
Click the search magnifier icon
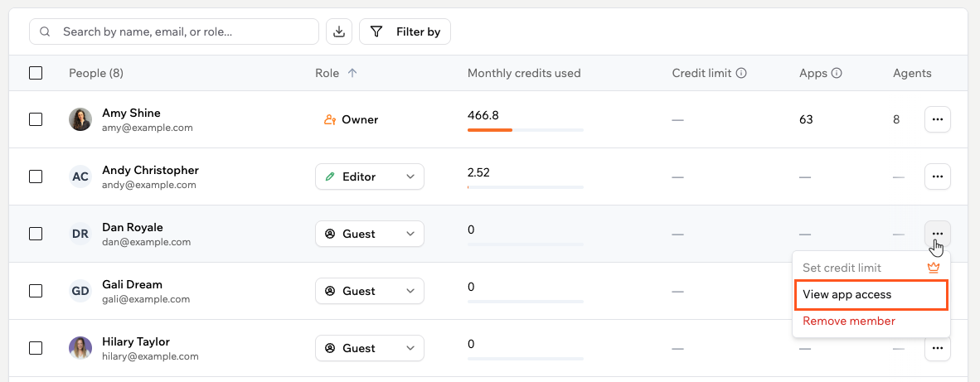pos(45,31)
